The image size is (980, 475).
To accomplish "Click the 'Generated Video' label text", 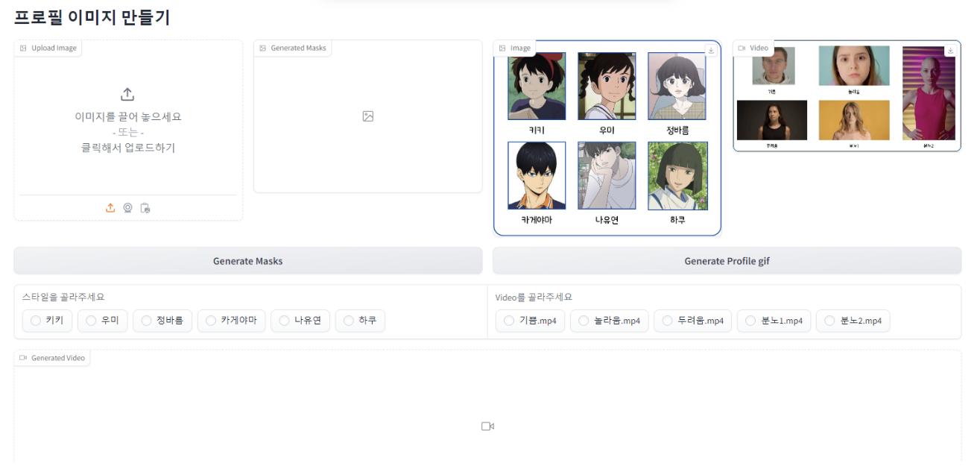I will [58, 358].
